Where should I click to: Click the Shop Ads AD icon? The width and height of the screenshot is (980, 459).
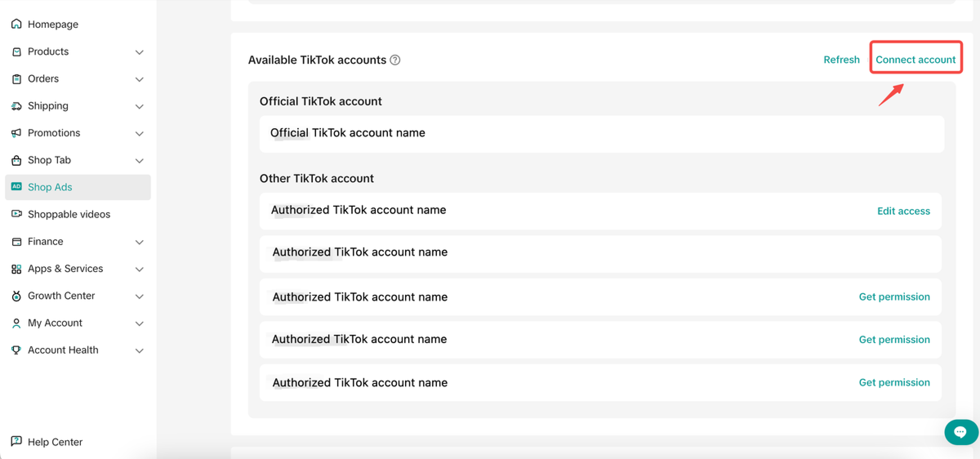pyautogui.click(x=16, y=187)
